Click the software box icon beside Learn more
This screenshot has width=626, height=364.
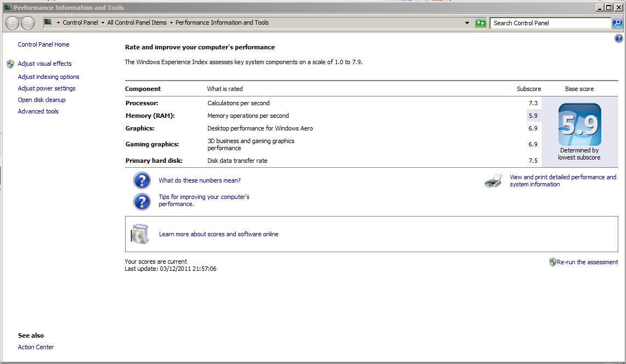140,234
